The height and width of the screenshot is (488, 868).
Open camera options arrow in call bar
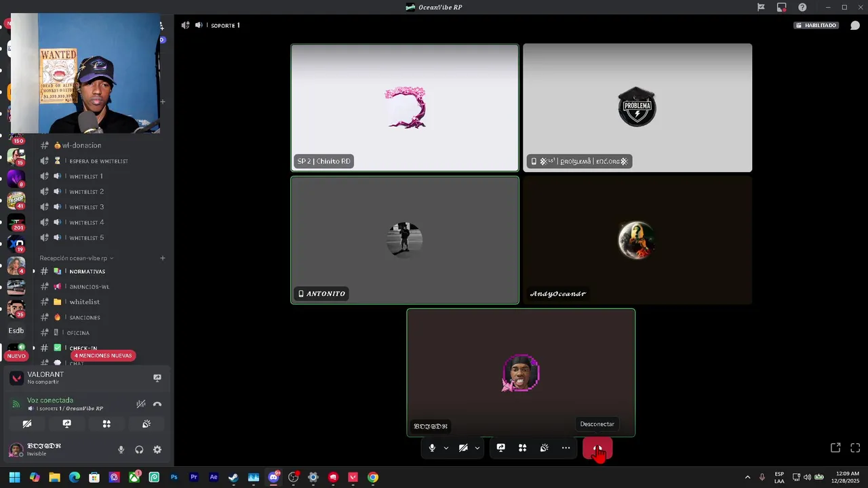477,448
